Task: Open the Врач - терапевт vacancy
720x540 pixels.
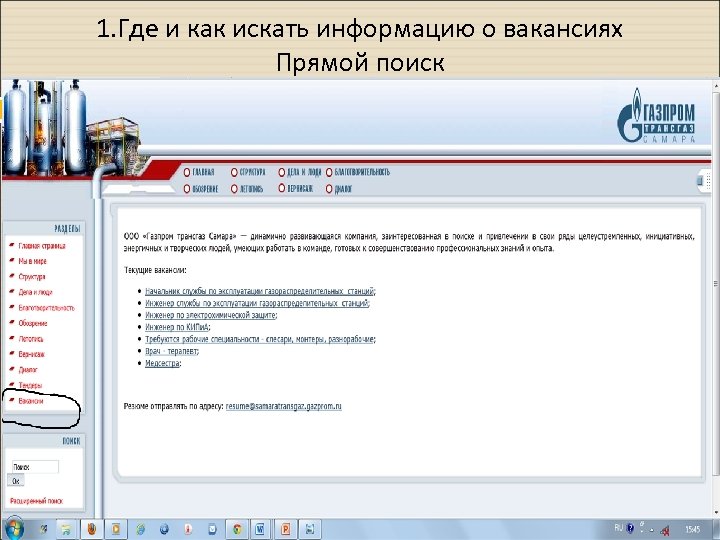Action: (171, 351)
